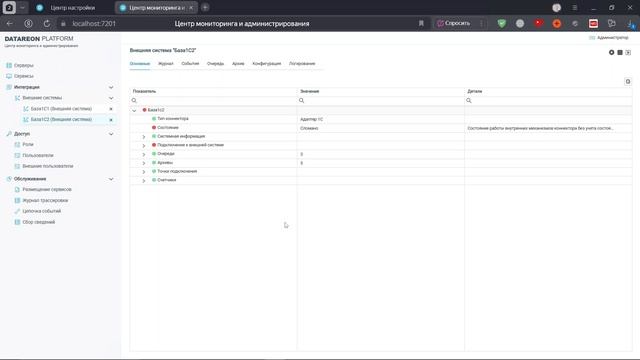The width and height of the screenshot is (640, 360).
Task: Click the bookmark icon in address bar
Action: (x=421, y=24)
